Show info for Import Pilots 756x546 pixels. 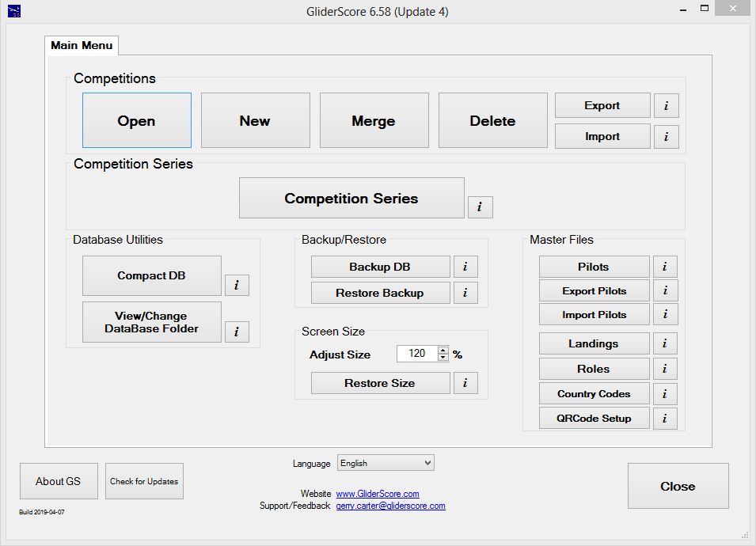tap(665, 314)
